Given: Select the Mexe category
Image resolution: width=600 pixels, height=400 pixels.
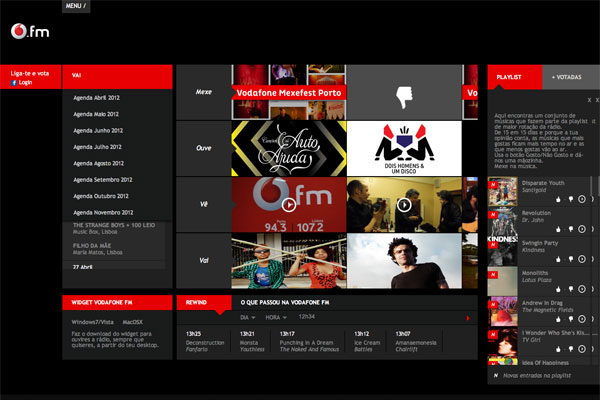Looking at the screenshot, I should click(x=204, y=92).
